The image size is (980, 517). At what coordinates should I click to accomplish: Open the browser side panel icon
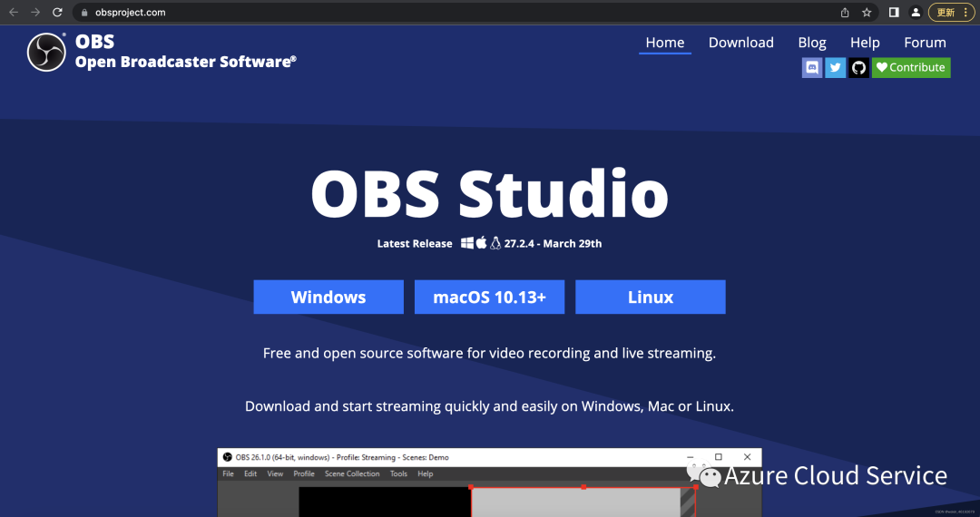coord(894,13)
